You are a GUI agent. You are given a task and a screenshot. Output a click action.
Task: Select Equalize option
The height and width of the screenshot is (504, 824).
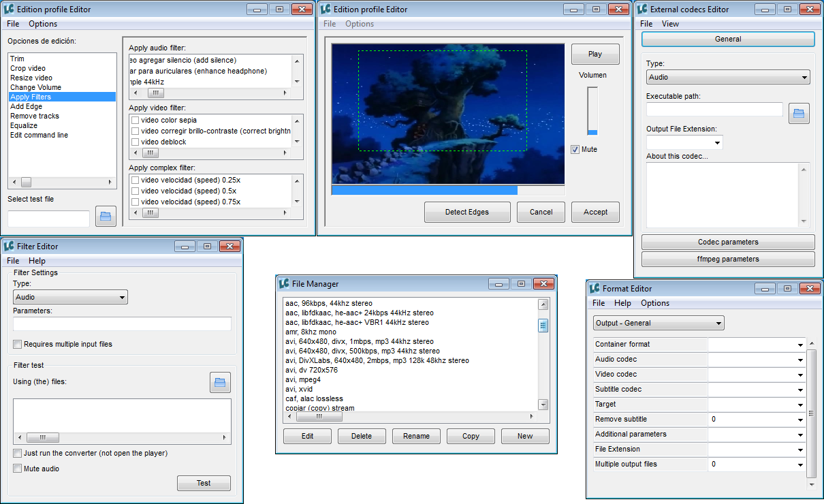[62, 125]
